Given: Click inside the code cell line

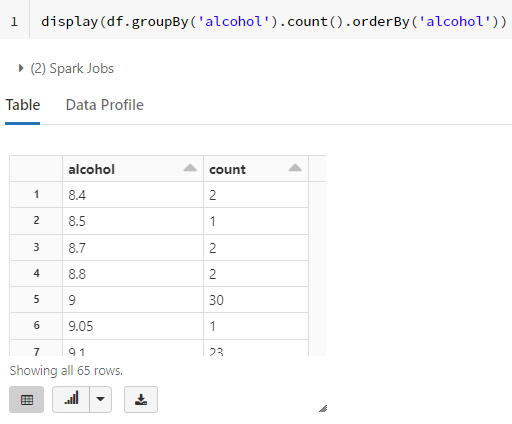Looking at the screenshot, I should [x=273, y=22].
